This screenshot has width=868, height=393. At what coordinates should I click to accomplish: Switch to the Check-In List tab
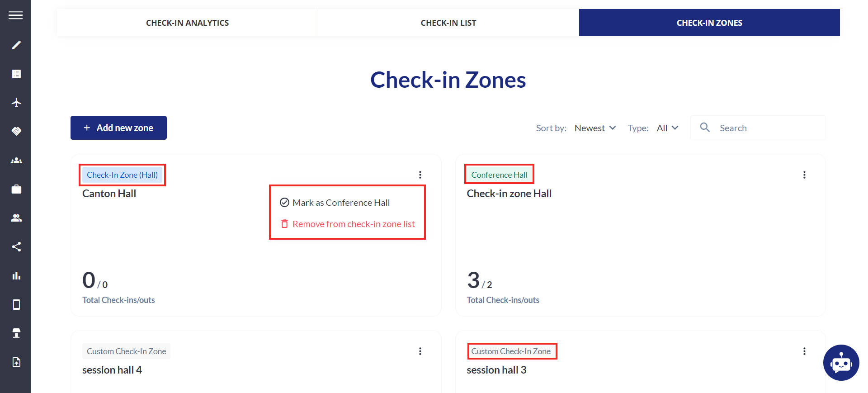tap(448, 23)
